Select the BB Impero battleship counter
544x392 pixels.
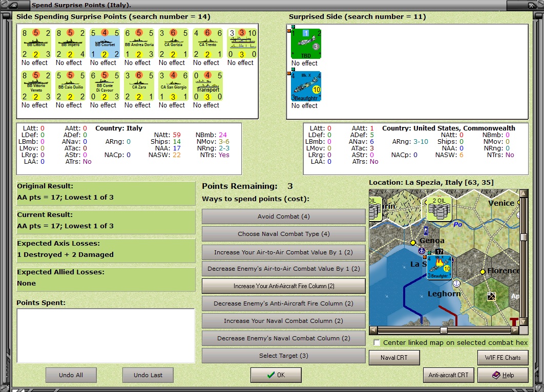tap(70, 43)
